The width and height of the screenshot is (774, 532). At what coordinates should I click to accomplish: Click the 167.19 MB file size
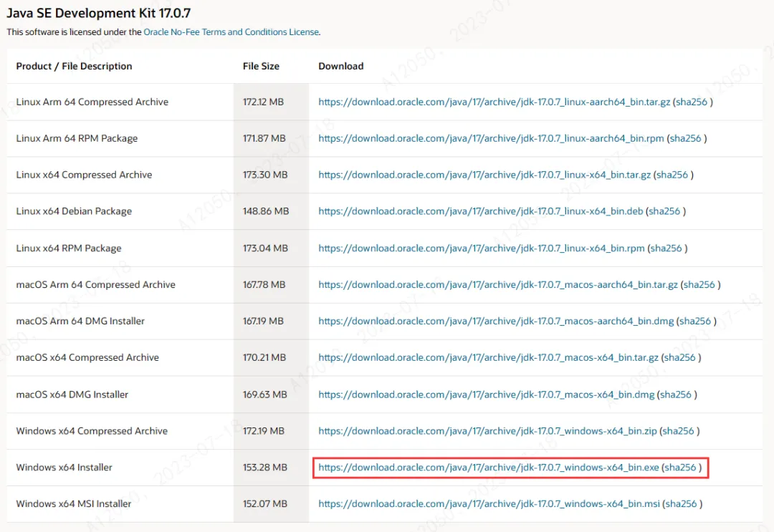pos(263,321)
